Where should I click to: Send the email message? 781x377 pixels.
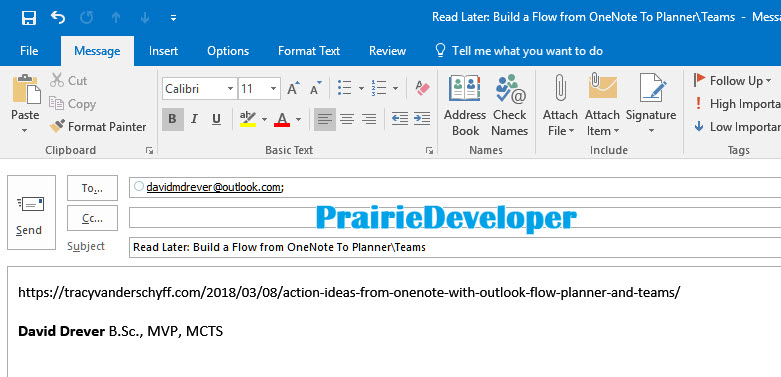click(31, 212)
